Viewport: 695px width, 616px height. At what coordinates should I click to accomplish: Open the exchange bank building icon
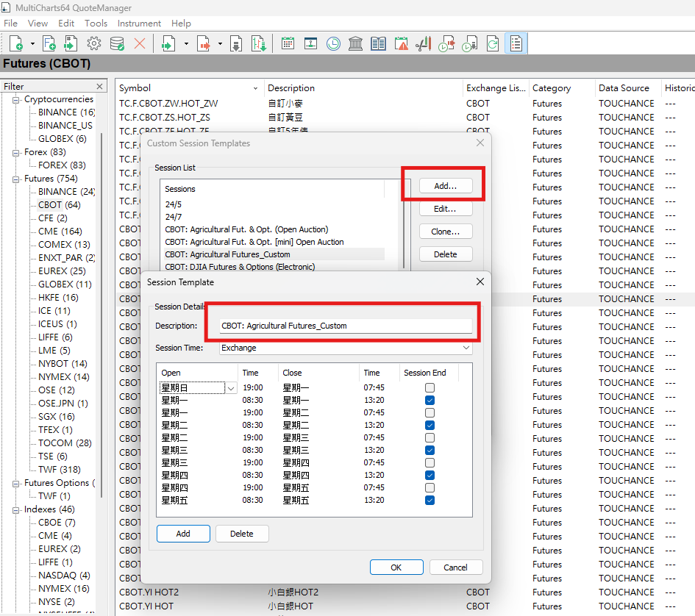356,44
